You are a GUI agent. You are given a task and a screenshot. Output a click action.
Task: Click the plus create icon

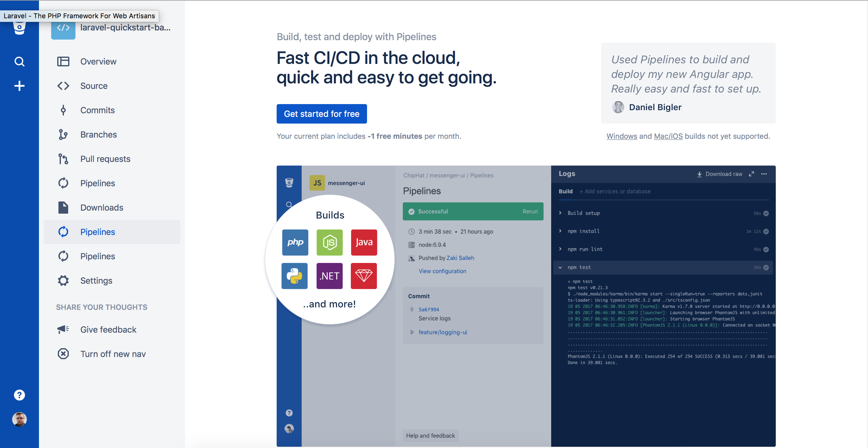[19, 86]
